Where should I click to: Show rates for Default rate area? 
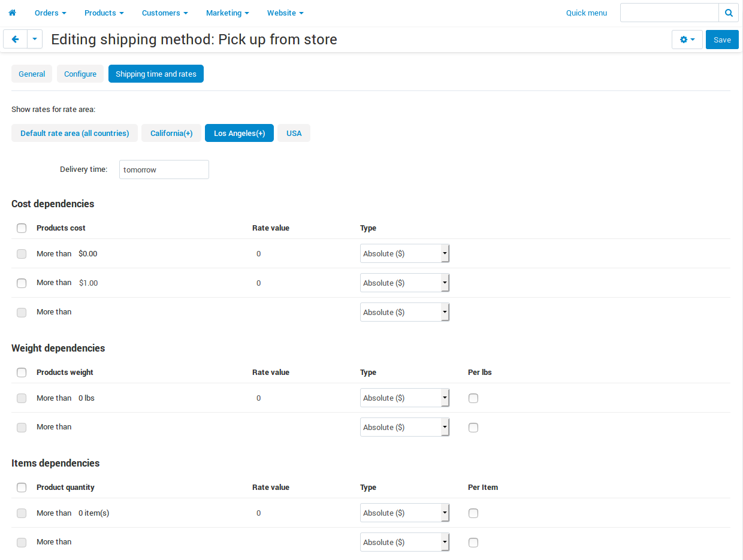click(x=75, y=133)
